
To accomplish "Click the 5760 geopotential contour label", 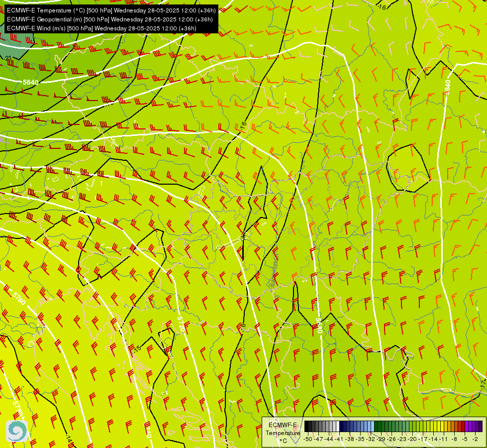I will coord(18,299).
